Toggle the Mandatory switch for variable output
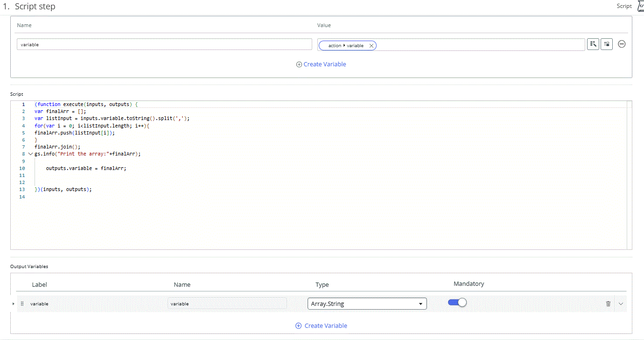 click(x=457, y=303)
